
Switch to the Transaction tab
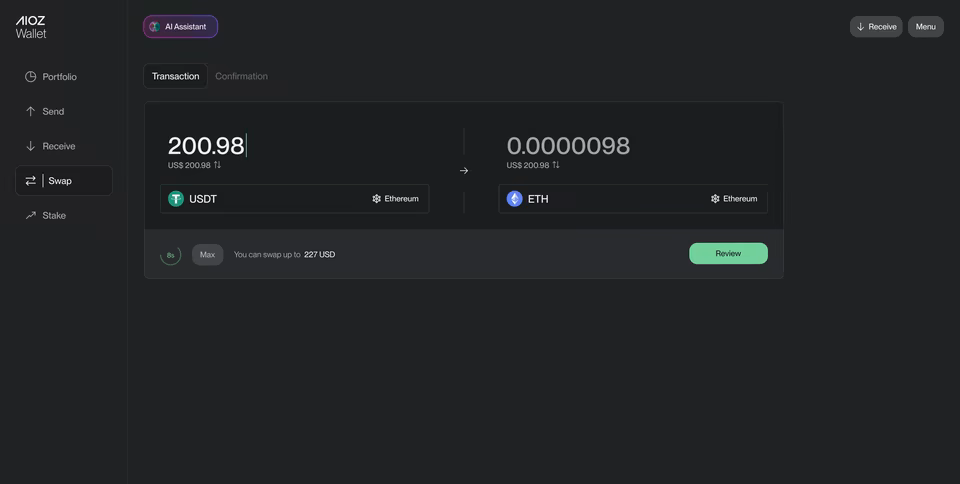pyautogui.click(x=176, y=76)
